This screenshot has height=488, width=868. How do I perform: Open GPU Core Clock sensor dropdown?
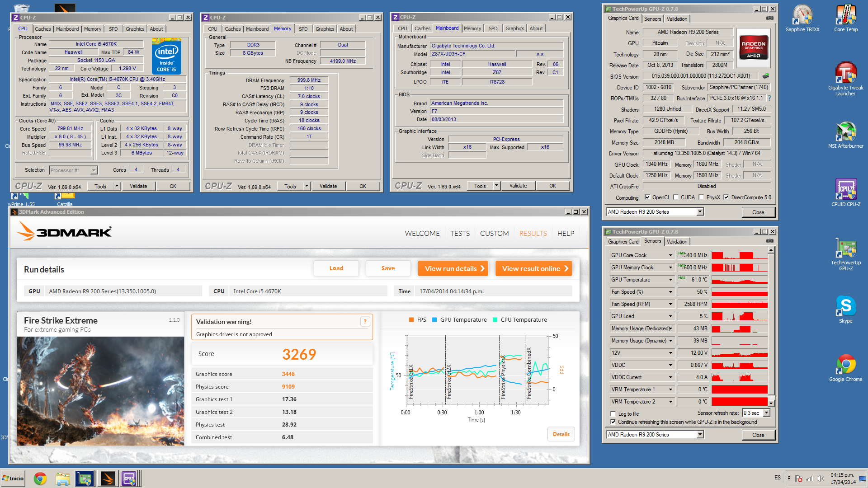pos(670,255)
